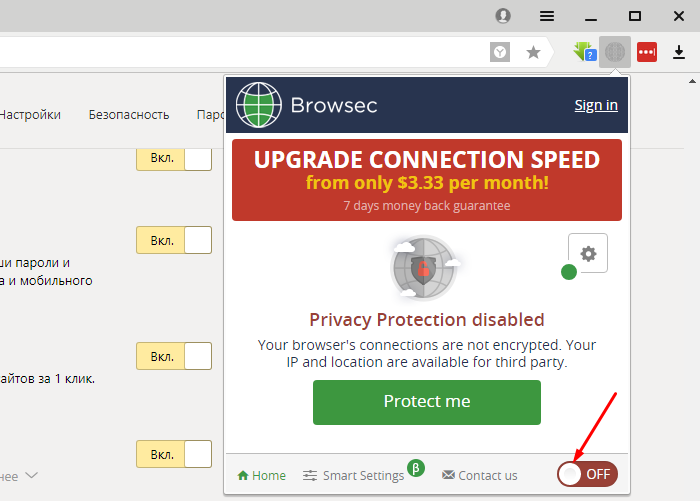Image resolution: width=700 pixels, height=501 pixels.
Task: Bookmark page with the star icon
Action: (x=533, y=52)
